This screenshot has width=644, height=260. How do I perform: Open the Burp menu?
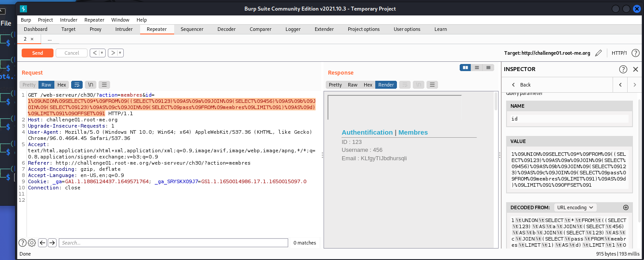click(x=26, y=20)
